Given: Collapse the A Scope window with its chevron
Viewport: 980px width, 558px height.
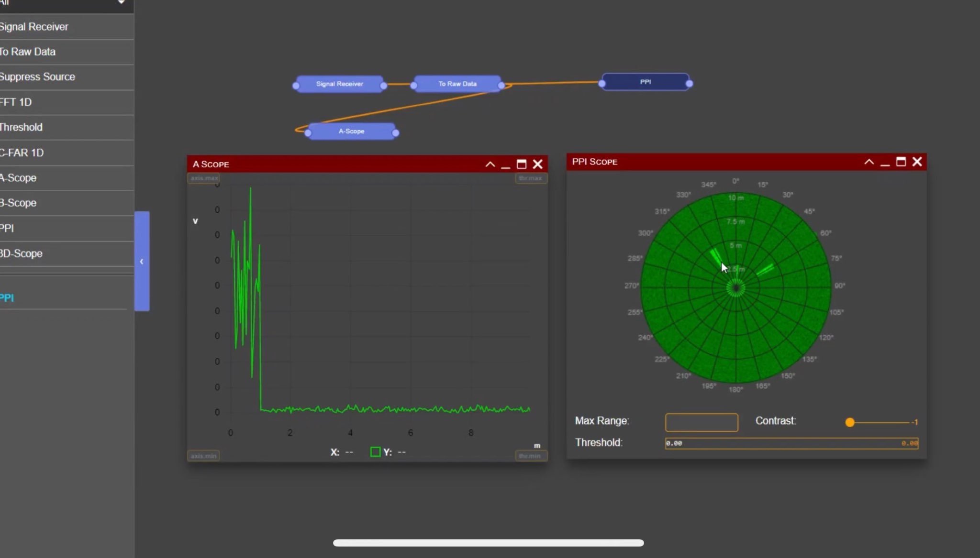Looking at the screenshot, I should (489, 164).
